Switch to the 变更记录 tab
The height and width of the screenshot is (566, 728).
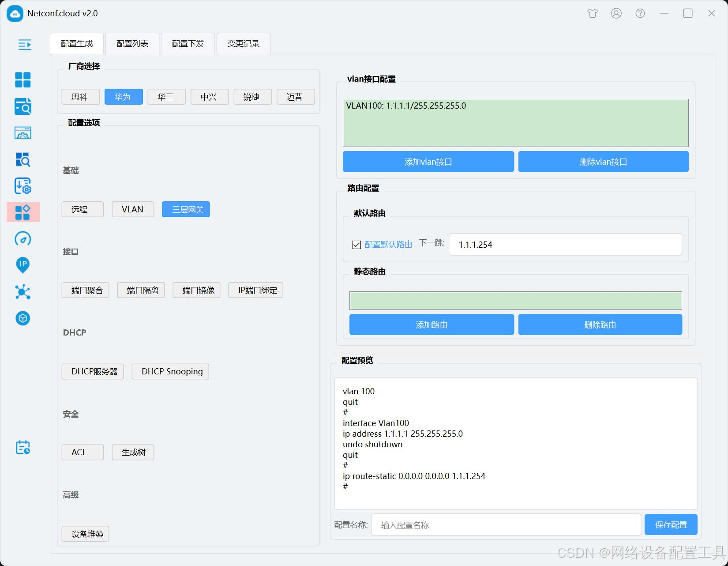pyautogui.click(x=244, y=44)
